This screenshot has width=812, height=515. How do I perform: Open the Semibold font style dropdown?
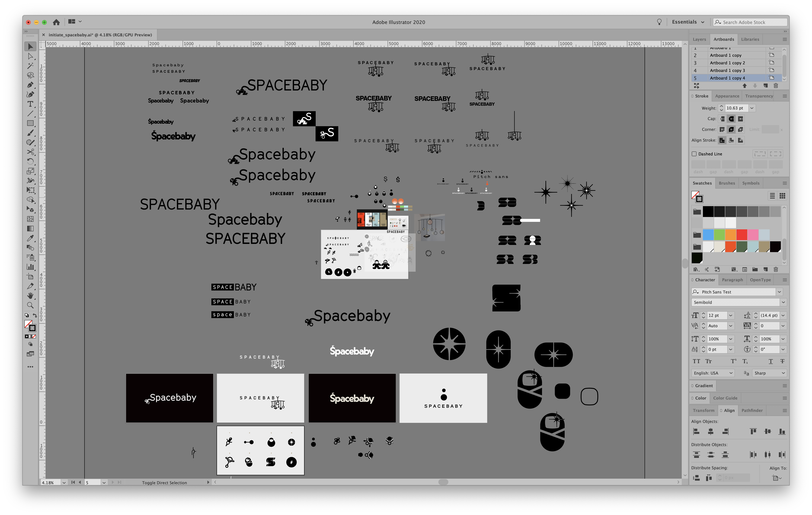pyautogui.click(x=783, y=302)
